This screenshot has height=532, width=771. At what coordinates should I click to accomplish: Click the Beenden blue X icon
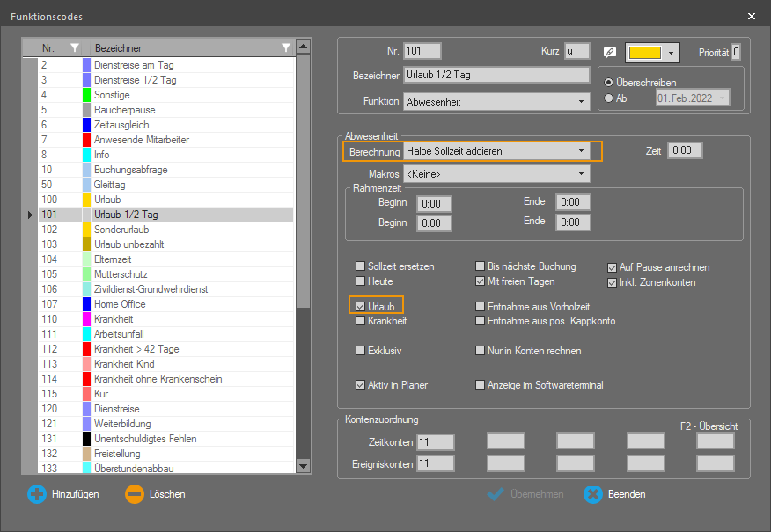click(593, 494)
